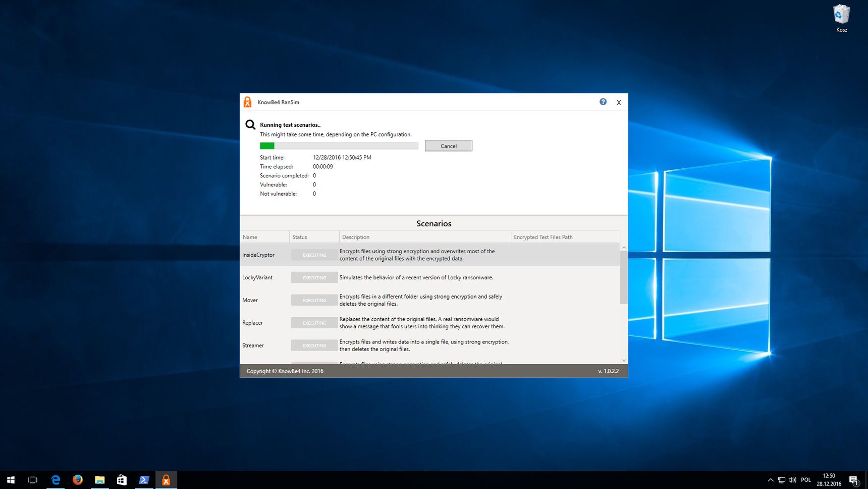
Task: Open Task View from the taskbar
Action: [33, 480]
